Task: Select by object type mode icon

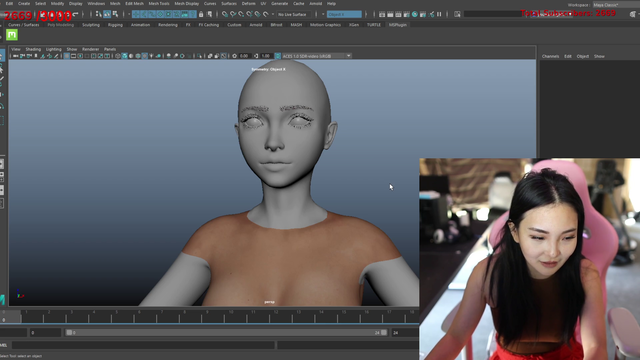Action: click(x=107, y=14)
